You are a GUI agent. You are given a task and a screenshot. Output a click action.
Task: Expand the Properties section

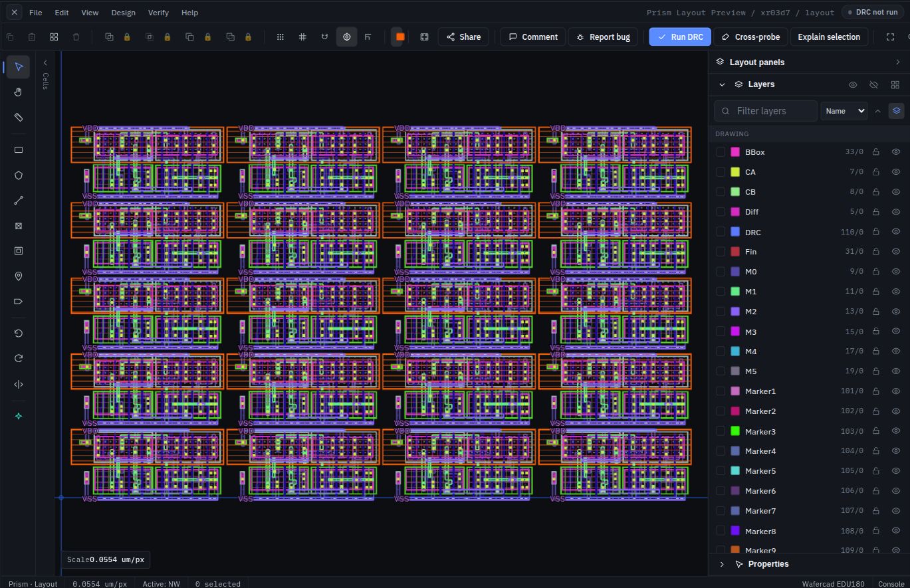[x=722, y=564]
